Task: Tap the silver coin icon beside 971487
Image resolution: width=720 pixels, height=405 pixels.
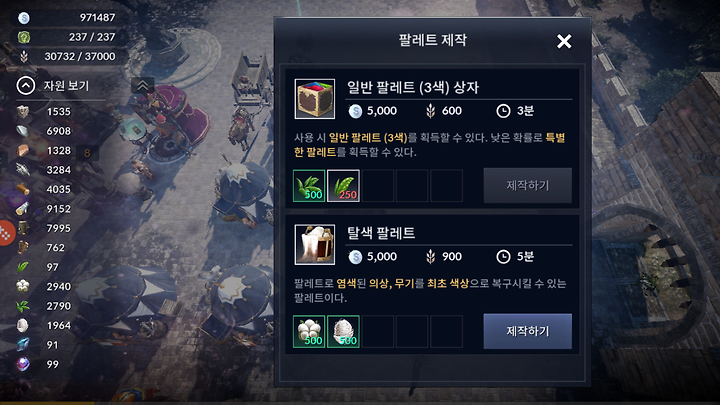Action: point(24,18)
